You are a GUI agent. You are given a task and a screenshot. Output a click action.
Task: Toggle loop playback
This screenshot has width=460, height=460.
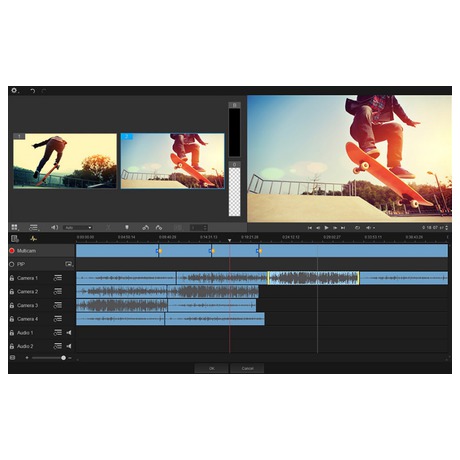357,228
